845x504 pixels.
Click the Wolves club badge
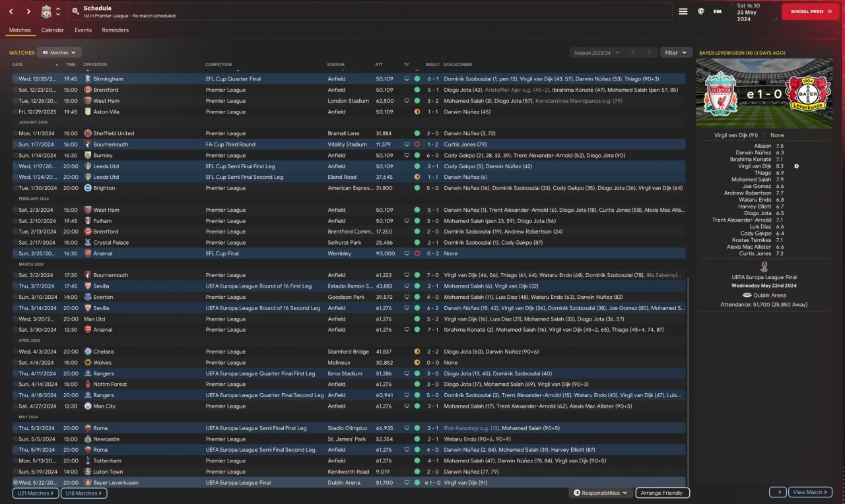[x=88, y=363]
